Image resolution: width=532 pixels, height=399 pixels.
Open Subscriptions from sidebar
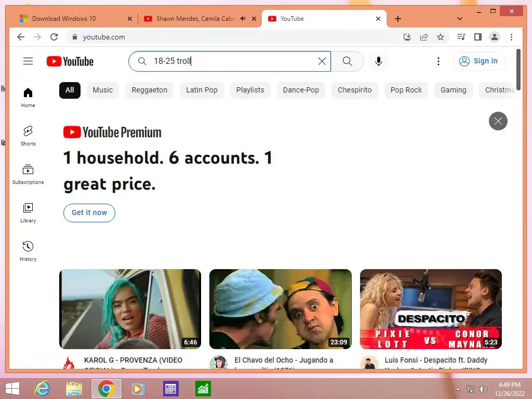pos(28,175)
